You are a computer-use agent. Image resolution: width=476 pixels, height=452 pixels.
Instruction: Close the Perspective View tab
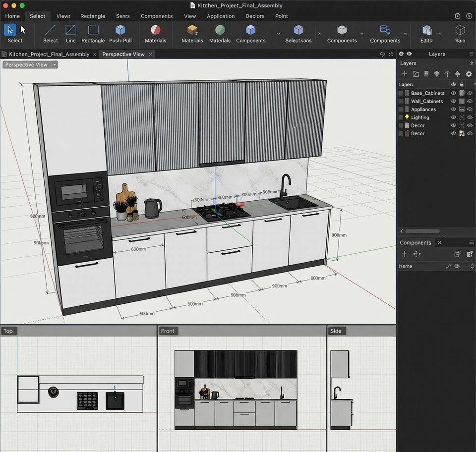click(150, 55)
